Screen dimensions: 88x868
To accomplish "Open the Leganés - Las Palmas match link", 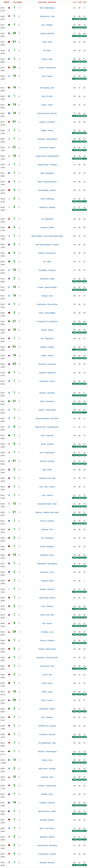I will click(47, 122).
